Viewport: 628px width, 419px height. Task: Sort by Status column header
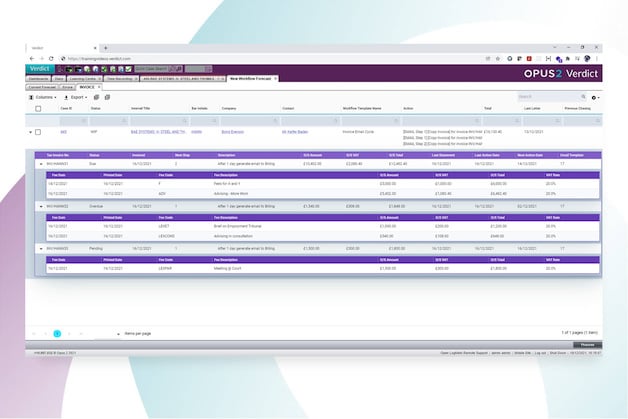point(95,109)
